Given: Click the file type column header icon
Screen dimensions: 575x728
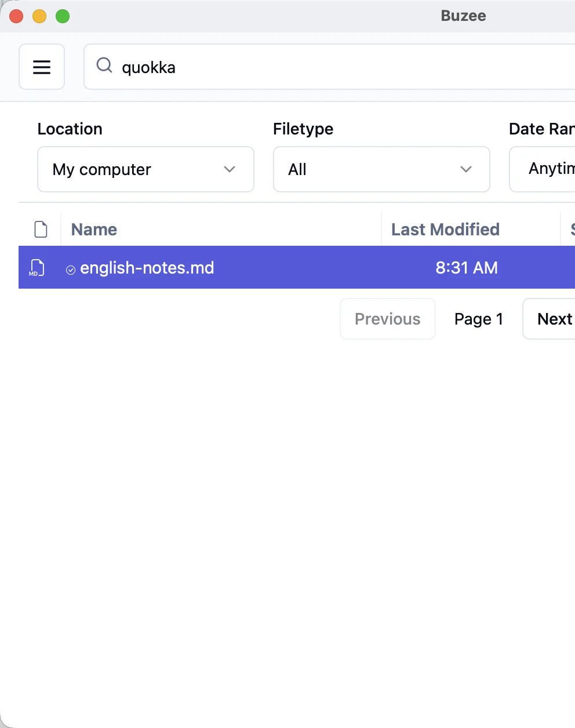Looking at the screenshot, I should [x=41, y=230].
